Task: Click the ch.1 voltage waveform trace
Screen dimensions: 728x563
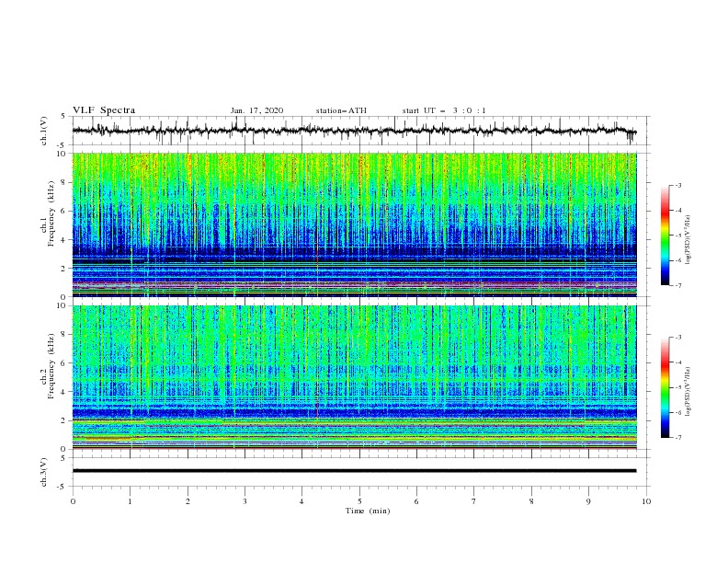Action: pyautogui.click(x=354, y=131)
